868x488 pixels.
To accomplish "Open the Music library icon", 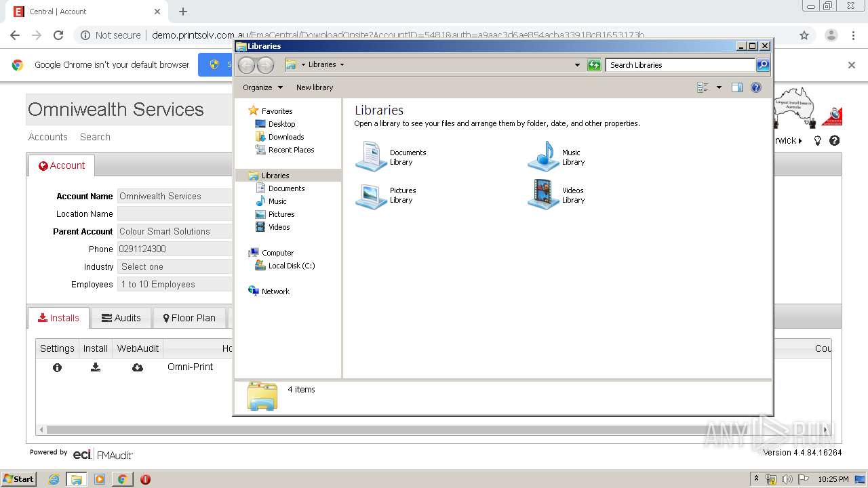I will pos(543,157).
